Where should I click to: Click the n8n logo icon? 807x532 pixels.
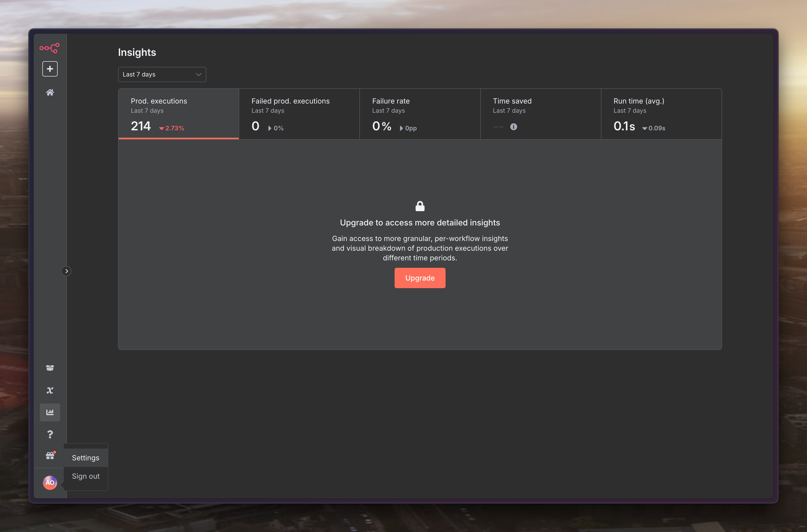[49, 48]
